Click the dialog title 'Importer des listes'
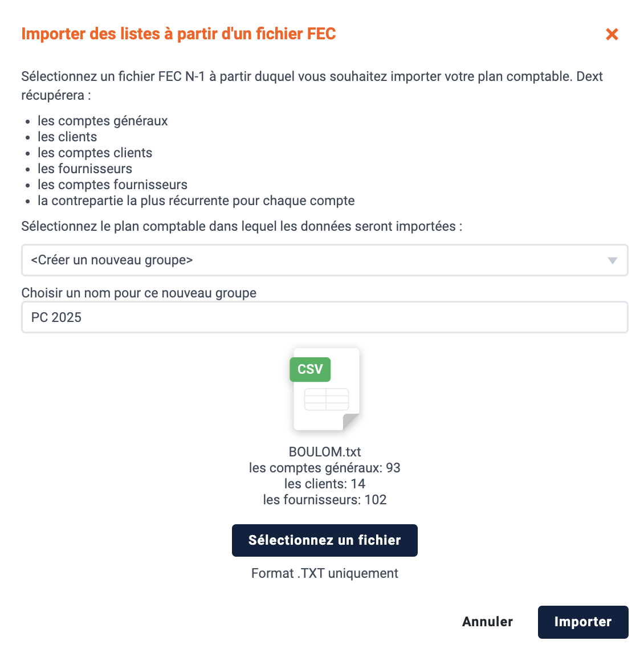The width and height of the screenshot is (644, 653). pyautogui.click(x=178, y=34)
